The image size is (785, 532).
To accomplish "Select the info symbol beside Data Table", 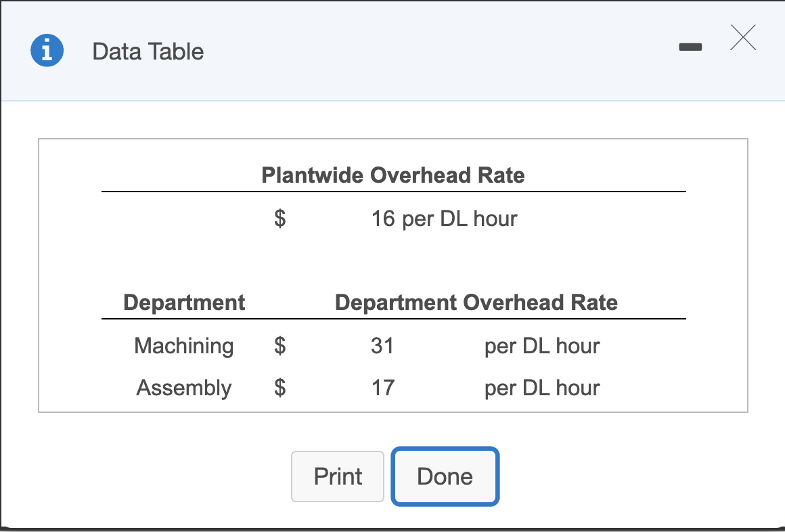I will click(x=46, y=50).
